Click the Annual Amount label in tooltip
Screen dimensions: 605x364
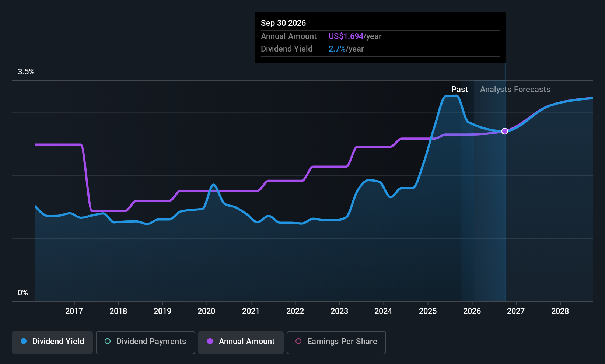(x=288, y=36)
